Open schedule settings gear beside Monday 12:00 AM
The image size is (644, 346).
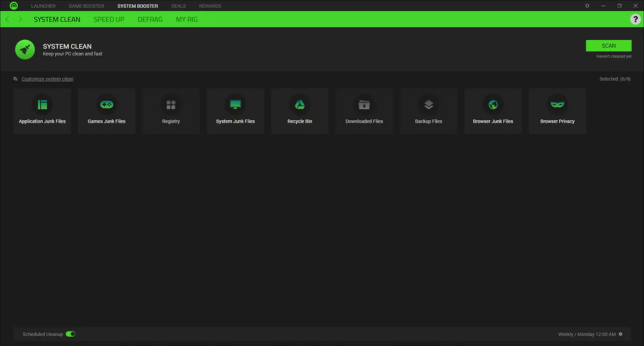click(x=621, y=334)
